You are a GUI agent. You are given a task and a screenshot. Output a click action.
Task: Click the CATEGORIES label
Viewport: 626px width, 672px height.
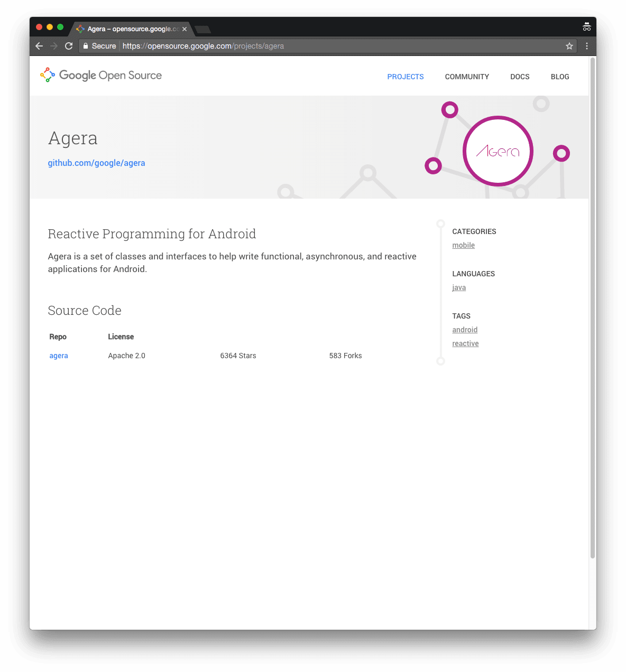coord(474,231)
